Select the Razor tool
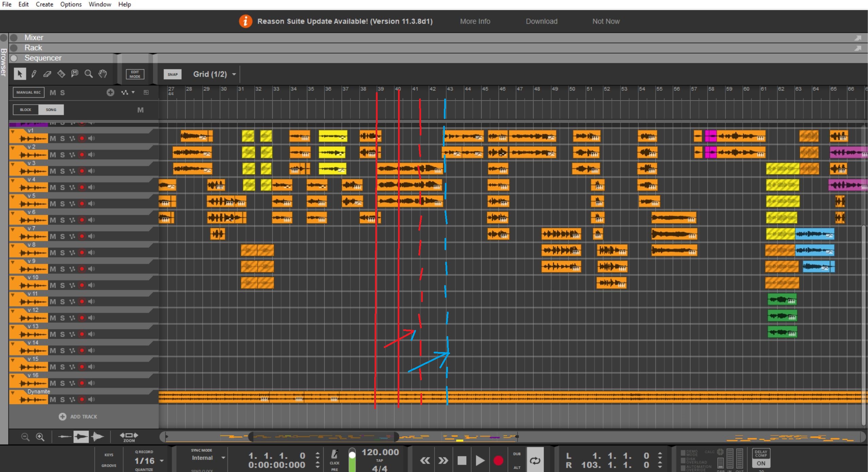 [61, 74]
